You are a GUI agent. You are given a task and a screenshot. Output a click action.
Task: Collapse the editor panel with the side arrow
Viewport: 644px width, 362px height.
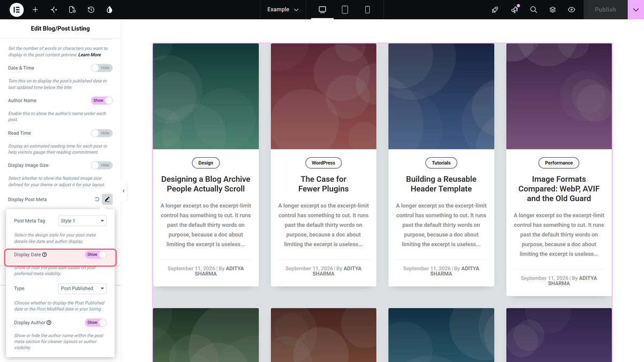point(124,191)
